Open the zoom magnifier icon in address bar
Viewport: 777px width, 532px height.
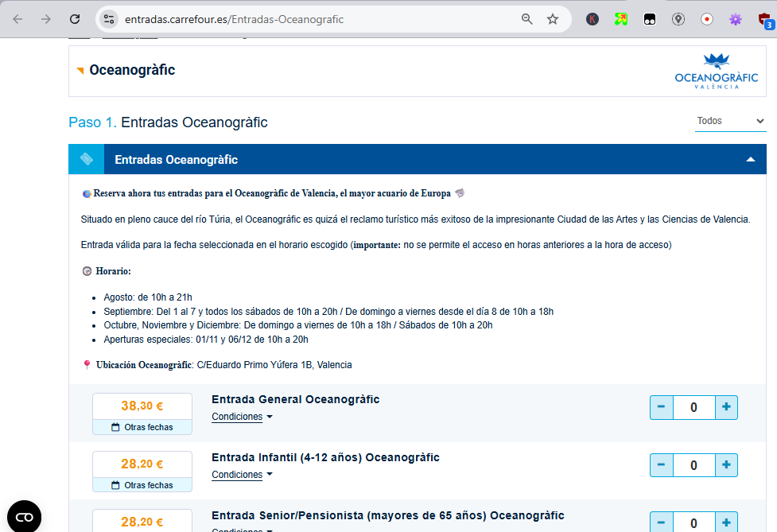[526, 19]
